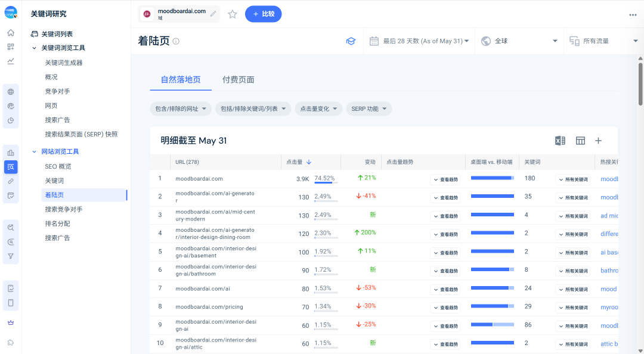Collapse the 关键词浏览工具 section
The image size is (644, 354).
pyautogui.click(x=34, y=48)
